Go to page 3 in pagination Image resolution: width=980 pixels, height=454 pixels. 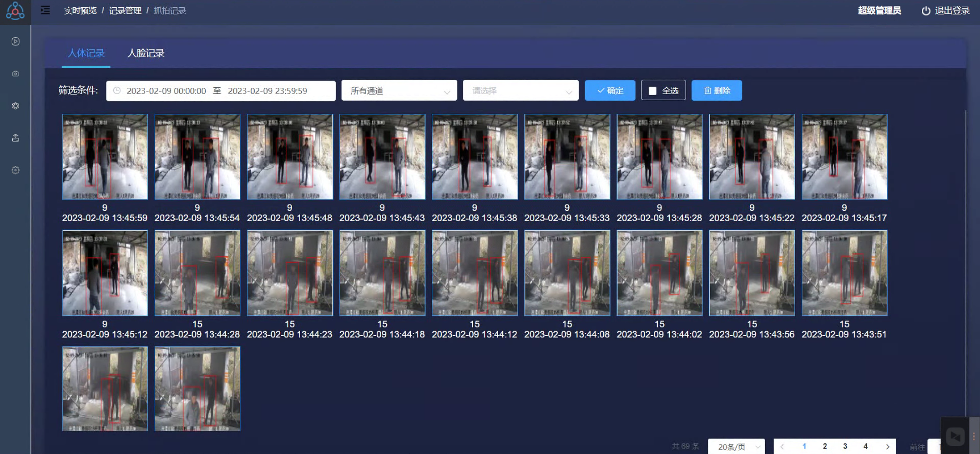click(845, 446)
